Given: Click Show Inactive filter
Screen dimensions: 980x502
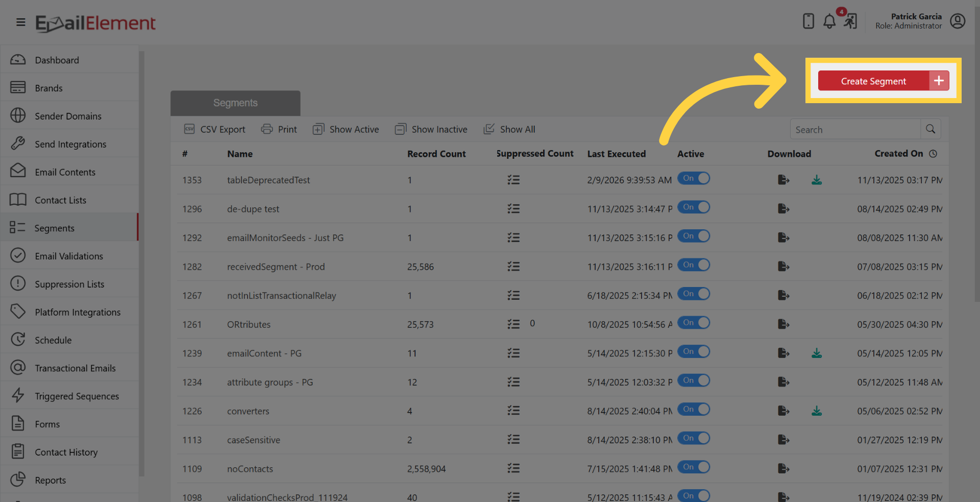Looking at the screenshot, I should point(431,129).
